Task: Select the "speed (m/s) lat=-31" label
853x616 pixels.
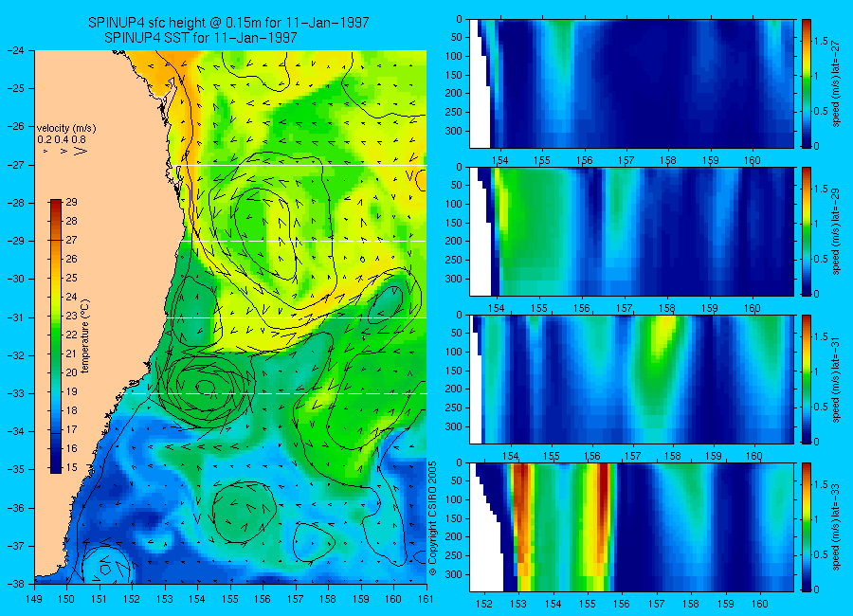Action: [836, 380]
